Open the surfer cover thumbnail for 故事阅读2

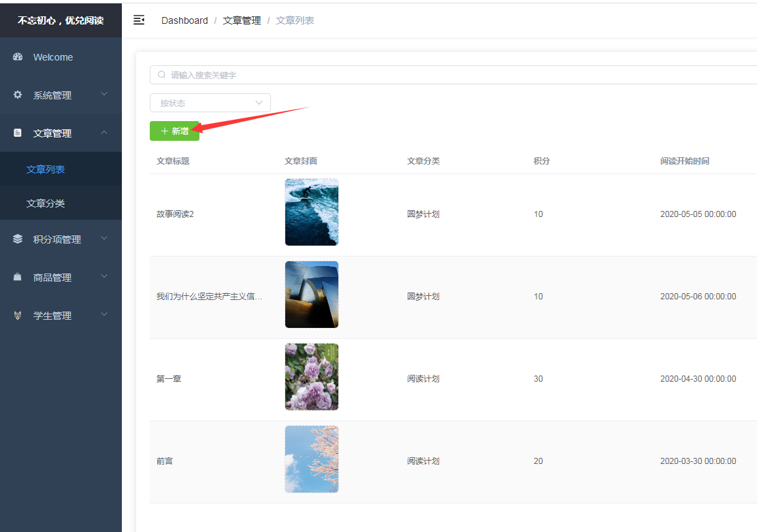coord(311,212)
